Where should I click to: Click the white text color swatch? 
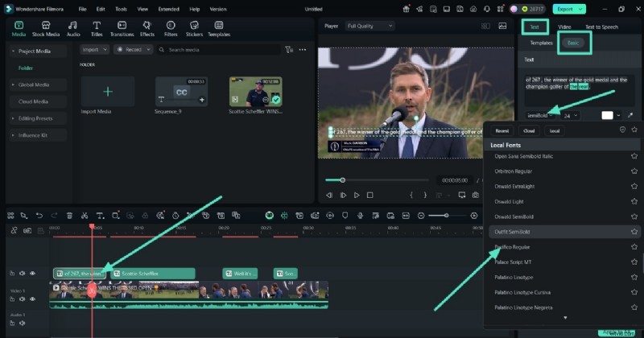point(608,116)
